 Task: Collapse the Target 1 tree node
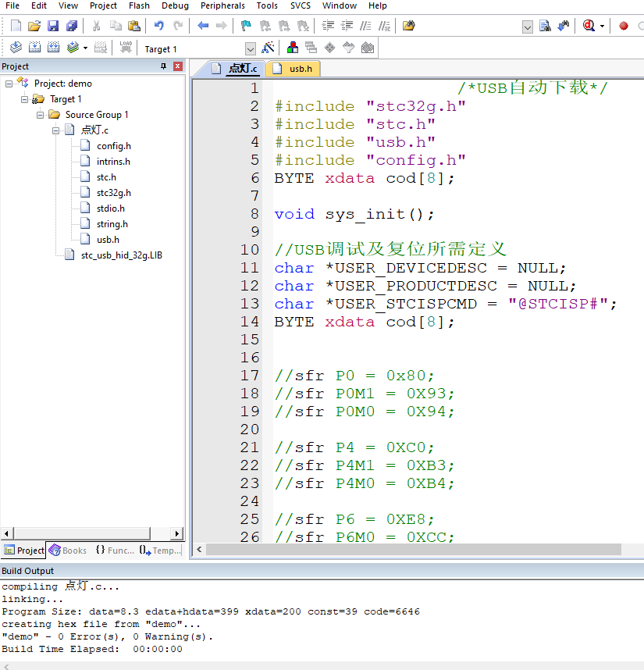[x=25, y=99]
